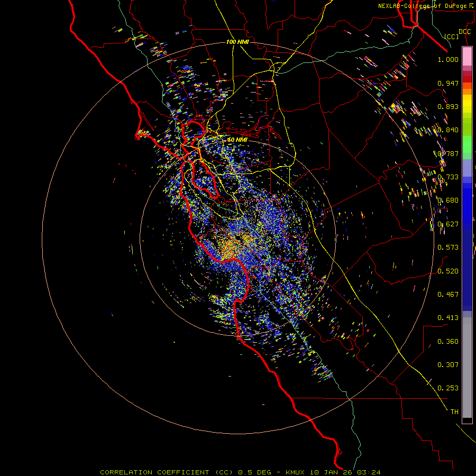This screenshot has height=476, width=476.
Task: Click the 0.893 legend value
Action: 448,106
